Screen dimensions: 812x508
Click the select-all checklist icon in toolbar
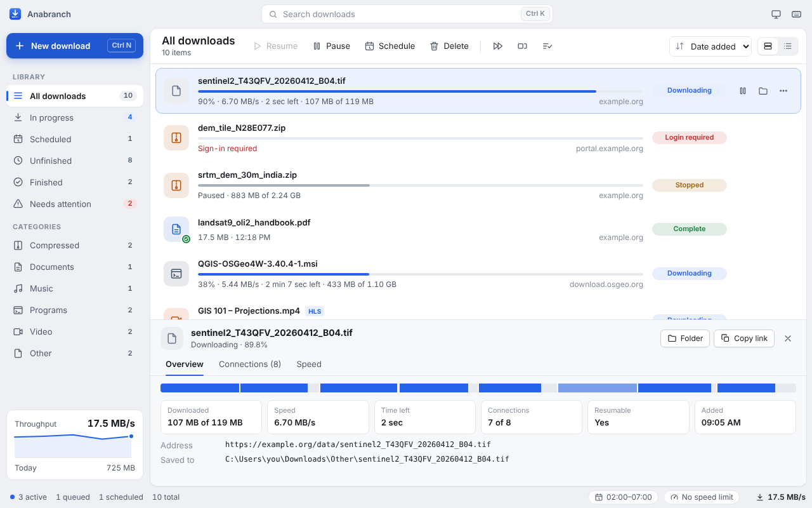[x=547, y=46]
